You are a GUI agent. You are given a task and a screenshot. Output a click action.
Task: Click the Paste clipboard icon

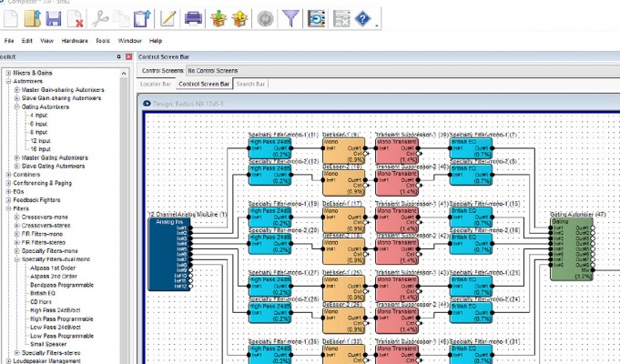pyautogui.click(x=142, y=18)
